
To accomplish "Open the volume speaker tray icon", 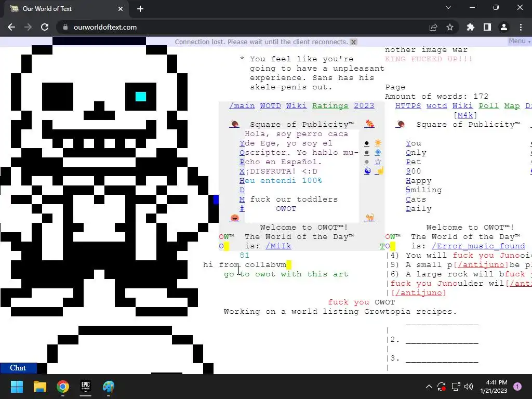I will [469, 387].
